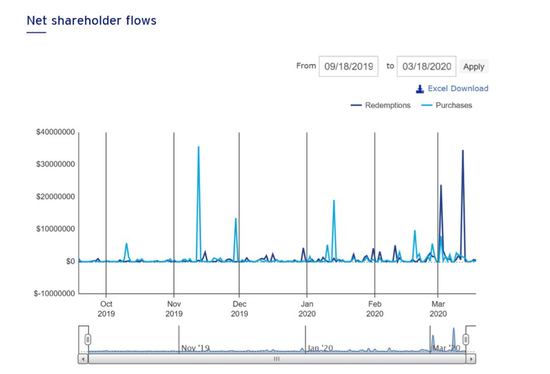Click the Jan '20 navigator marker

[320, 348]
